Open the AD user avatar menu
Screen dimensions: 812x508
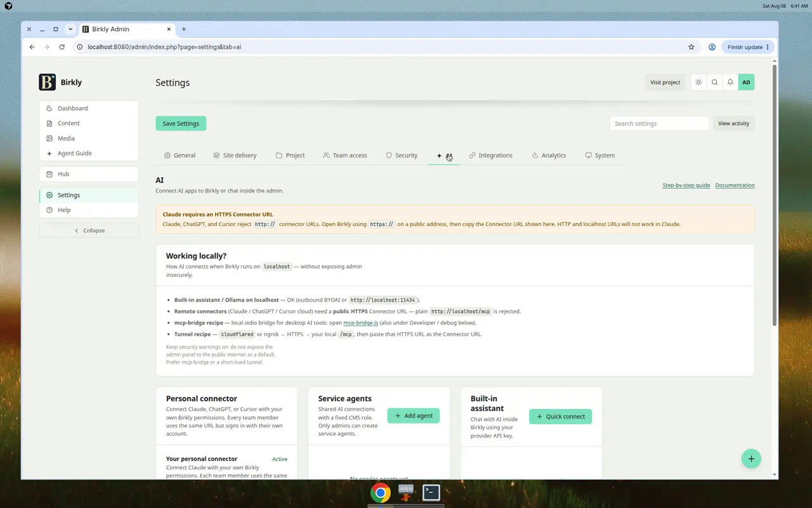tap(746, 83)
